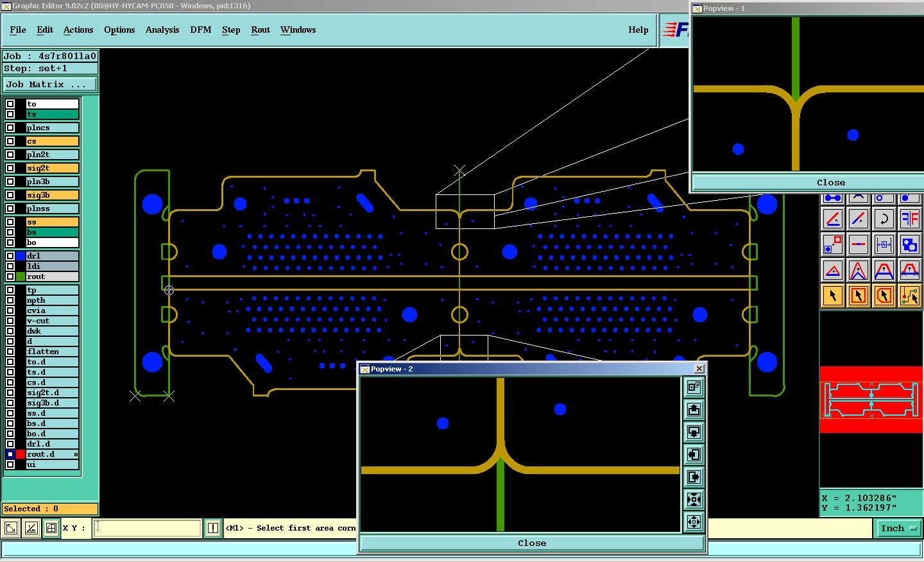Select the 'sig3b' layer name
Viewport: 924px width, 562px height.
click(x=52, y=195)
